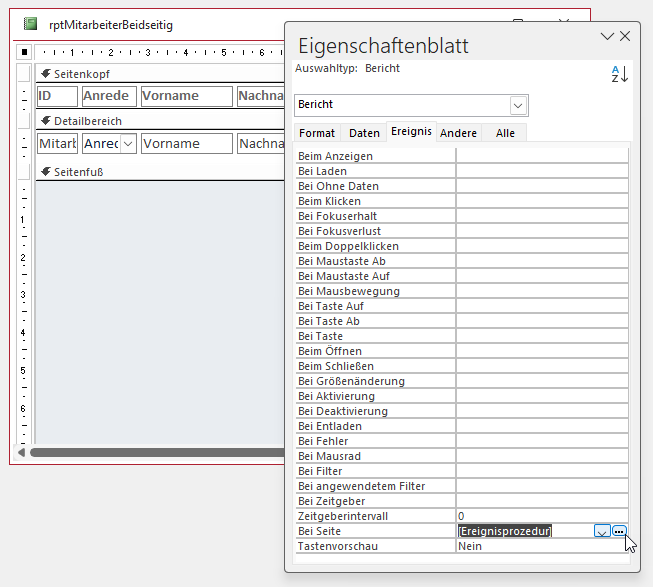Close the Eigenschaftenblatt panel
653x587 pixels.
625,36
